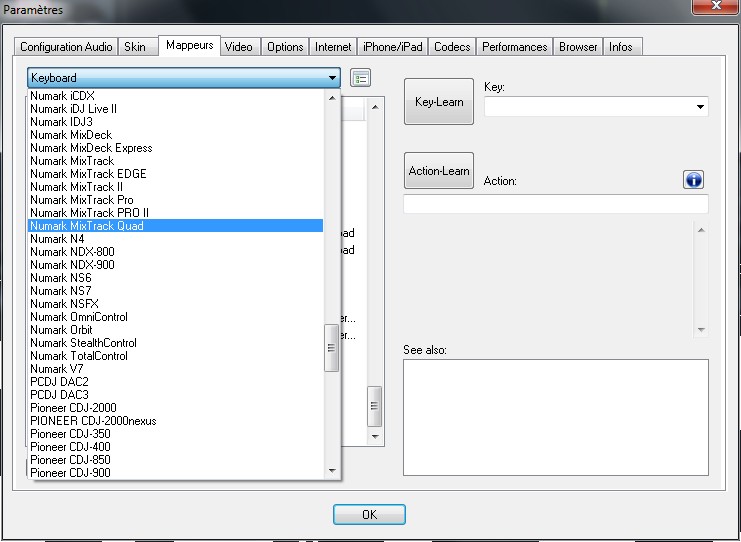Click the Action input field
Image resolution: width=741 pixels, height=542 pixels.
tap(555, 204)
